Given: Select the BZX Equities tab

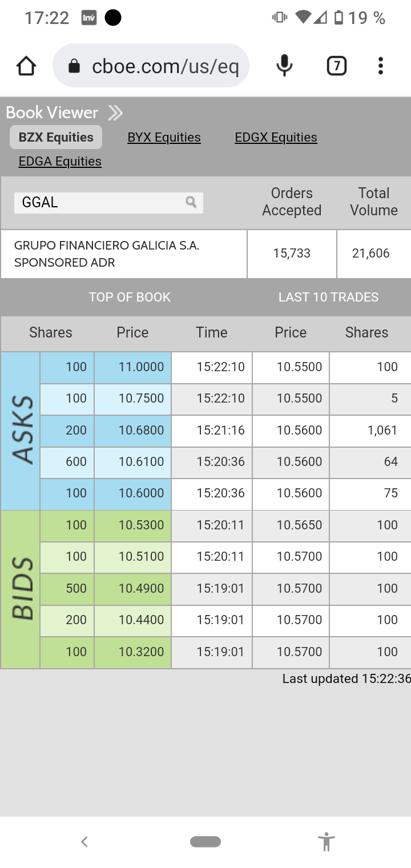Looking at the screenshot, I should (56, 138).
